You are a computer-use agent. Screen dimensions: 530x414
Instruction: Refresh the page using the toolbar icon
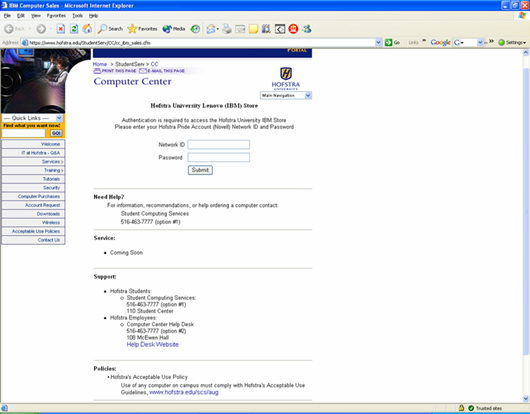74,29
